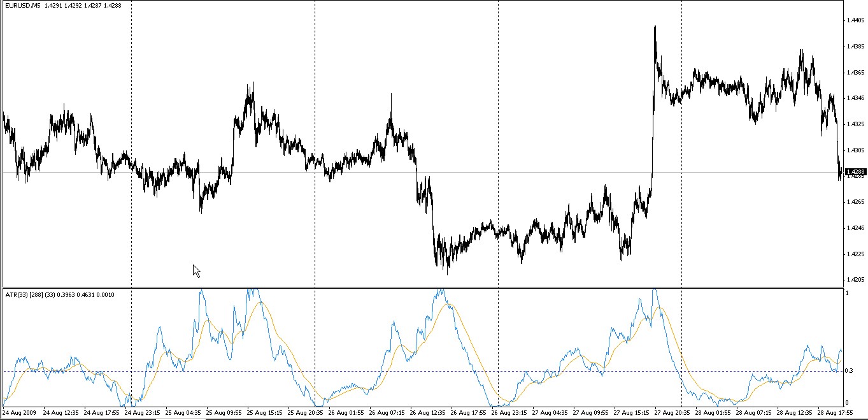Viewport: 868px width, 420px height.
Task: Click the 1.4325 price scale label
Action: click(856, 124)
